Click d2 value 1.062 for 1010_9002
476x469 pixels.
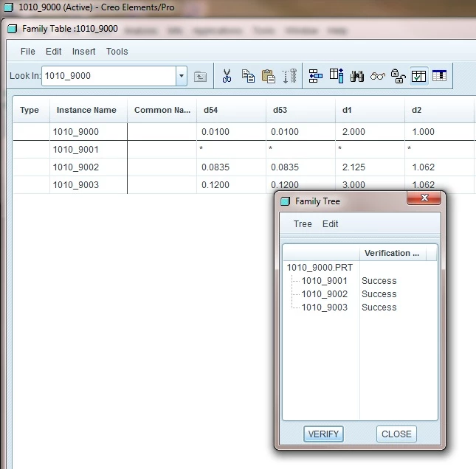[439, 167]
